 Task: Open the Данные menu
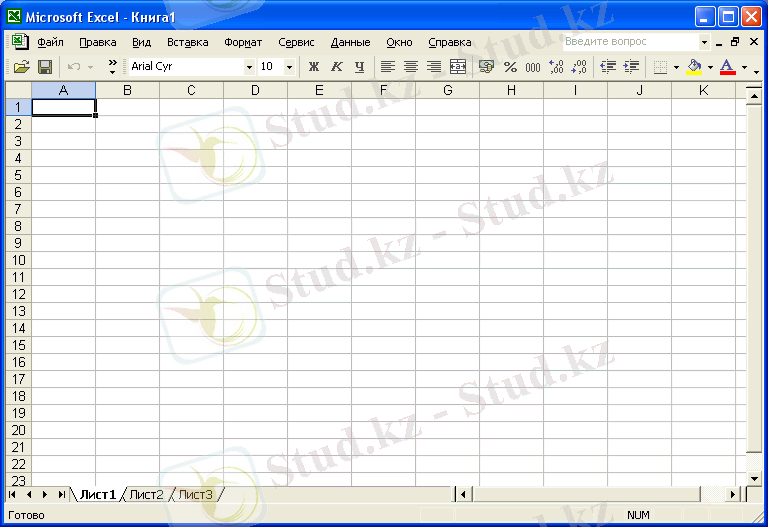(350, 42)
